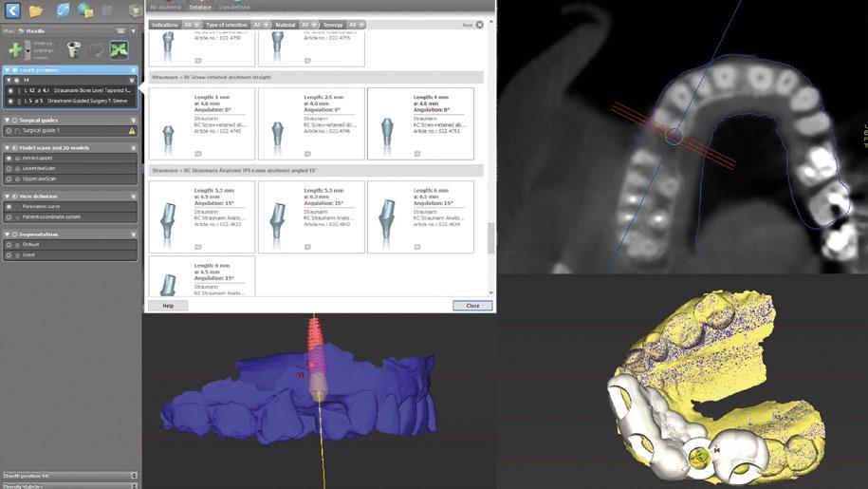Click the Close button in abutment dialog
868x489 pixels.
[x=472, y=306]
